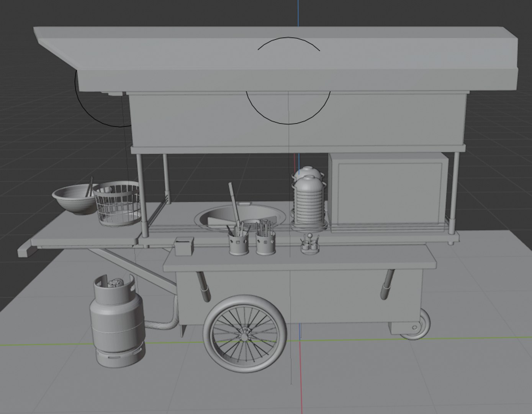Select the small box at counter edge
This screenshot has width=532, height=414.
point(184,246)
